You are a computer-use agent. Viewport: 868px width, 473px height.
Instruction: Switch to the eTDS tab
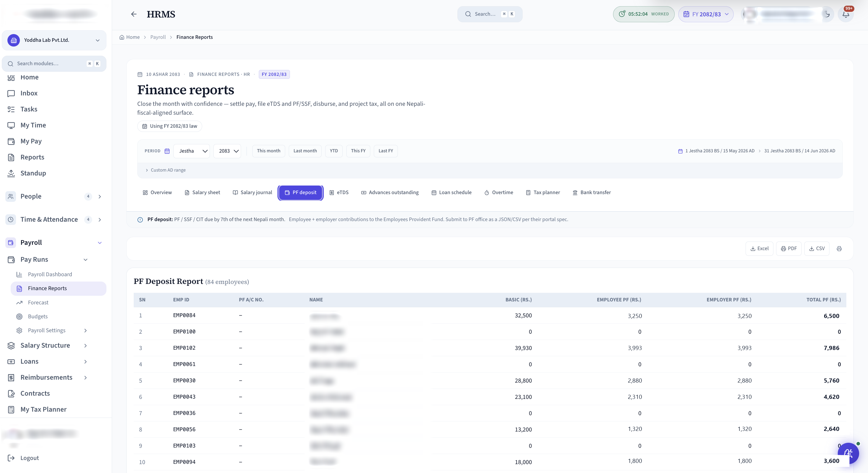tap(339, 192)
